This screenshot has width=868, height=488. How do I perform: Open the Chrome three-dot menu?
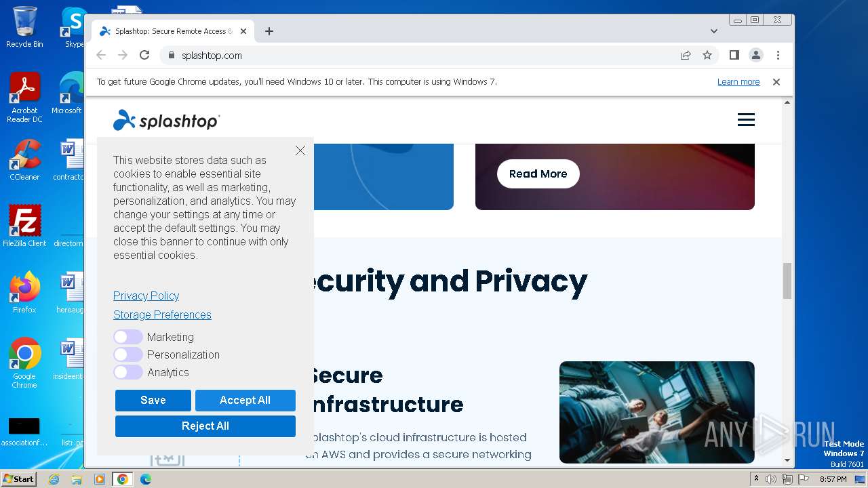778,56
